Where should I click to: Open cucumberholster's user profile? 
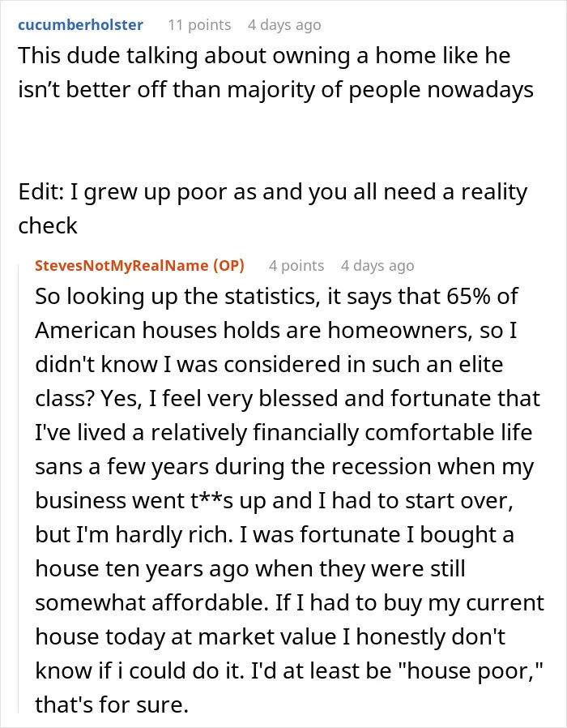(80, 24)
